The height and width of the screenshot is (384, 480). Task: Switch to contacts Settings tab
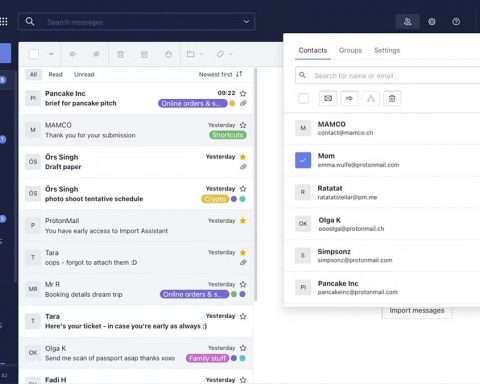pos(387,50)
